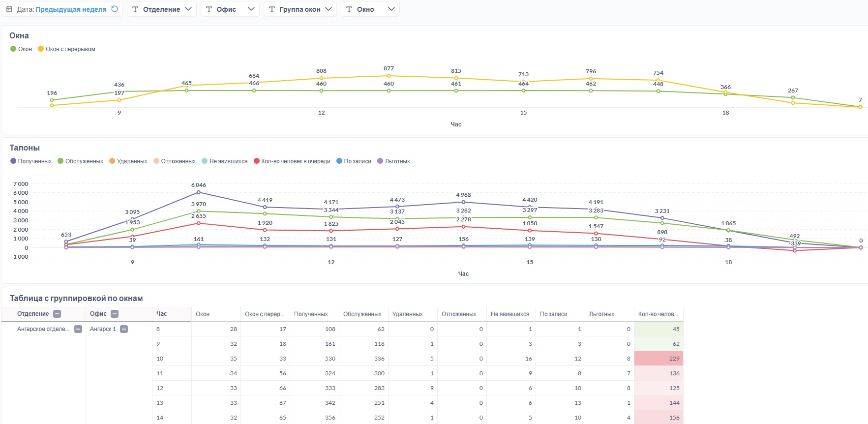Click the calendar icon next to Дата
Screen dimensions: 868x424
(9, 9)
